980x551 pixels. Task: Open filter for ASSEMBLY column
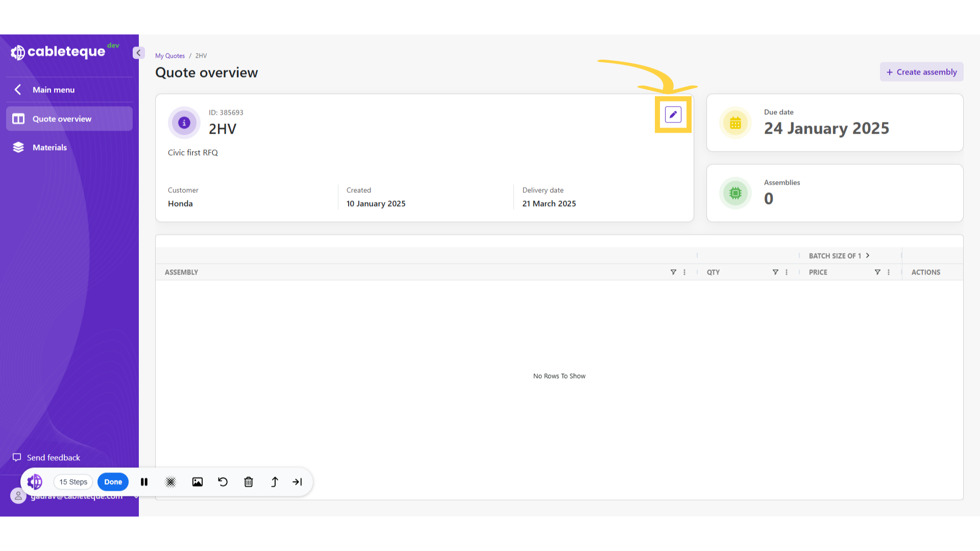[x=673, y=272]
